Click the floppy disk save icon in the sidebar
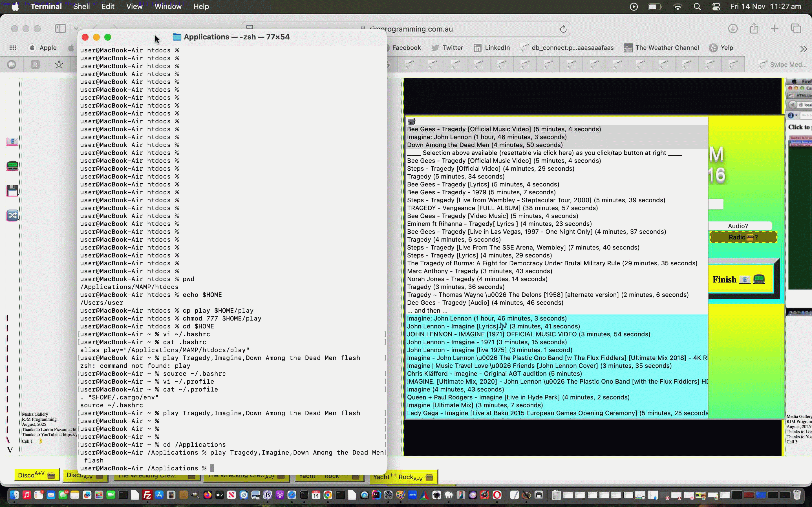The height and width of the screenshot is (507, 812). [12, 190]
